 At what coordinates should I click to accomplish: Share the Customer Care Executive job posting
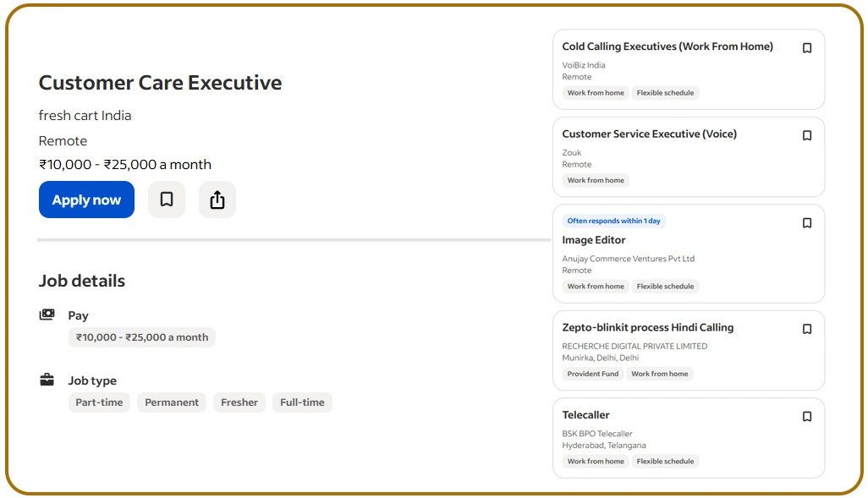tap(217, 200)
